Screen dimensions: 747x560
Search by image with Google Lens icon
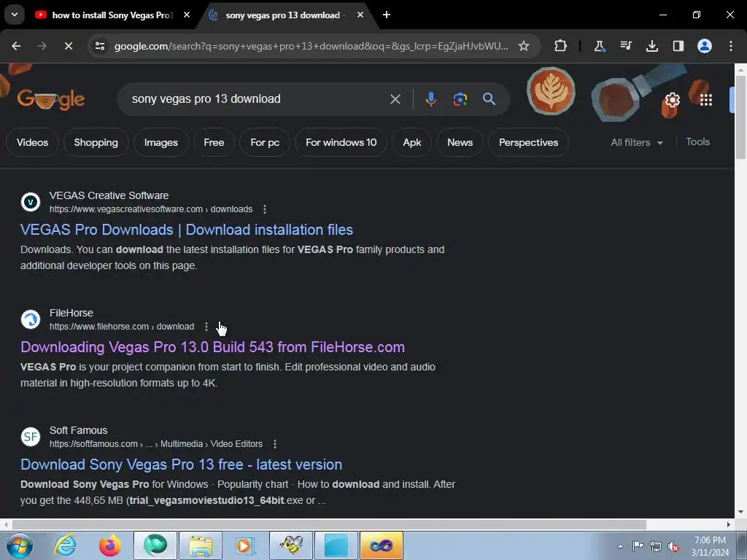(460, 99)
